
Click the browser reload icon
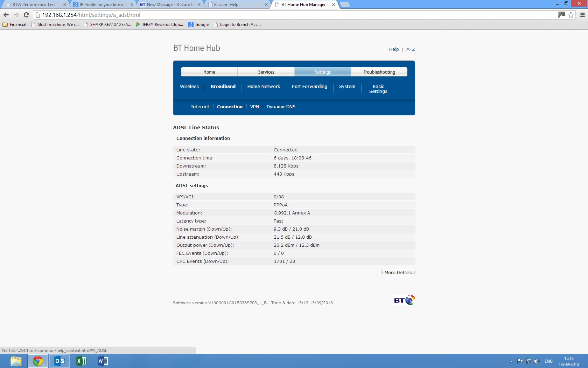point(26,15)
